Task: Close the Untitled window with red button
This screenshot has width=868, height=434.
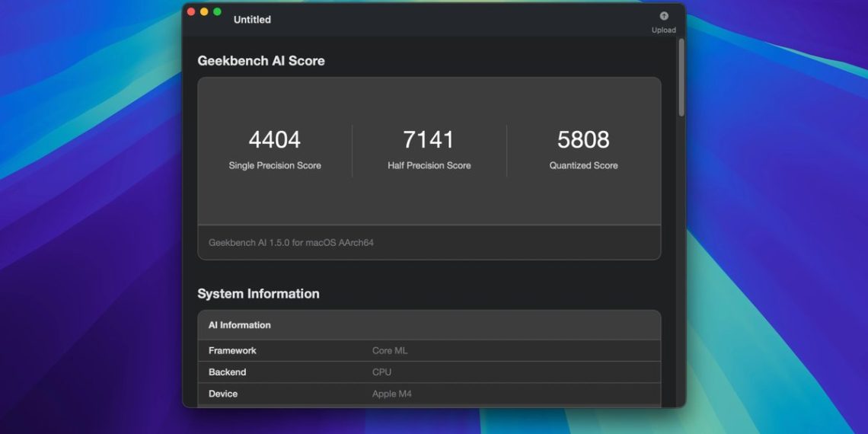Action: pos(191,11)
